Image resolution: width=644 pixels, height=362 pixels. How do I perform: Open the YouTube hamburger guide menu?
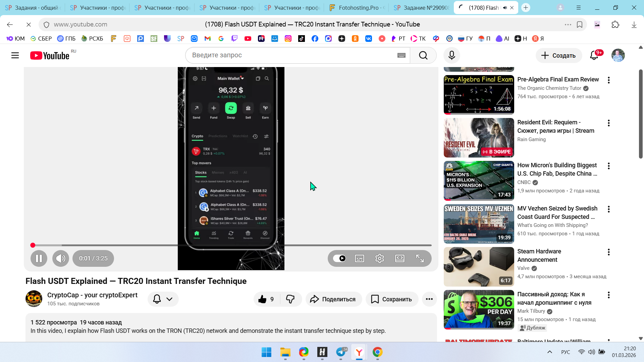[15, 55]
